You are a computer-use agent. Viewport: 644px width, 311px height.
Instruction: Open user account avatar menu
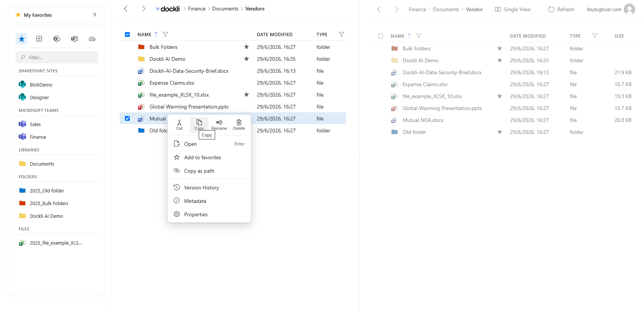click(x=629, y=9)
